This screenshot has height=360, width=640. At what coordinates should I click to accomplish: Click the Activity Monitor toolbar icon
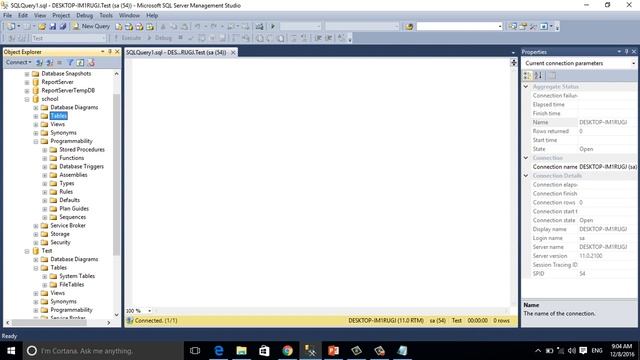pyautogui.click(x=259, y=27)
